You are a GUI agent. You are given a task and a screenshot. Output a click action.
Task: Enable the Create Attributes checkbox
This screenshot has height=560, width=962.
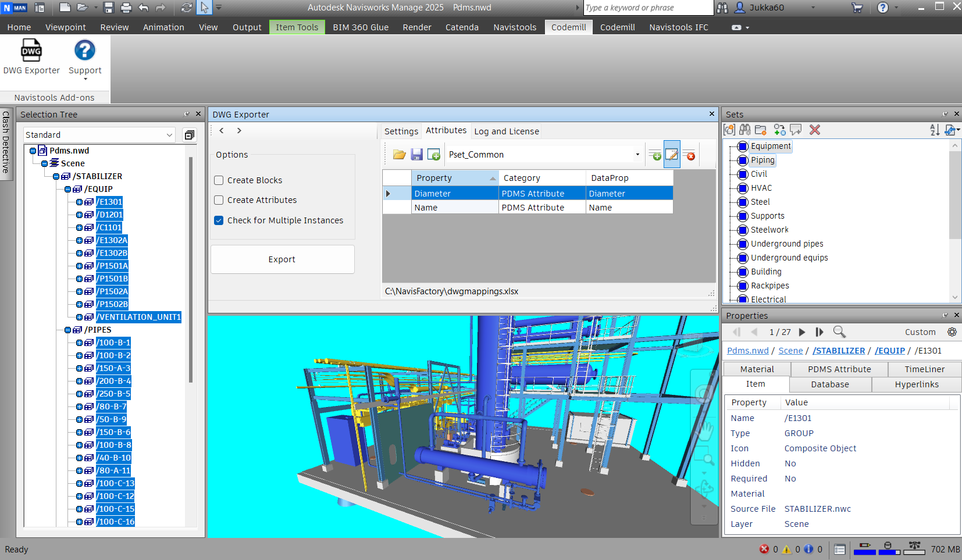point(219,200)
